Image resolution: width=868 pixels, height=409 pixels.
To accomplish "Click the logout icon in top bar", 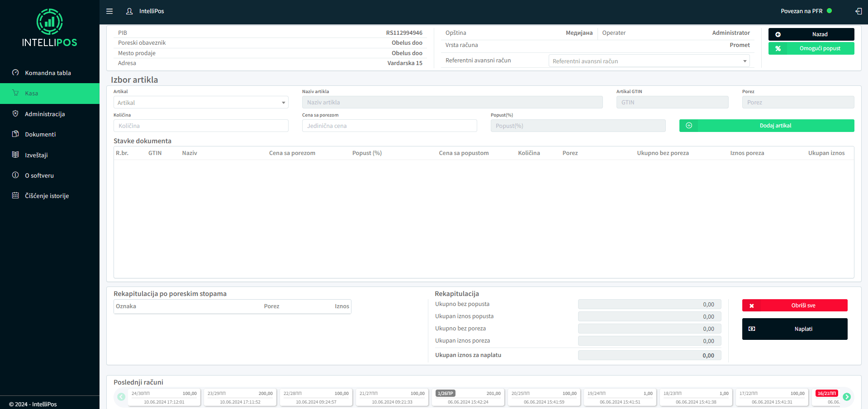I will [858, 11].
